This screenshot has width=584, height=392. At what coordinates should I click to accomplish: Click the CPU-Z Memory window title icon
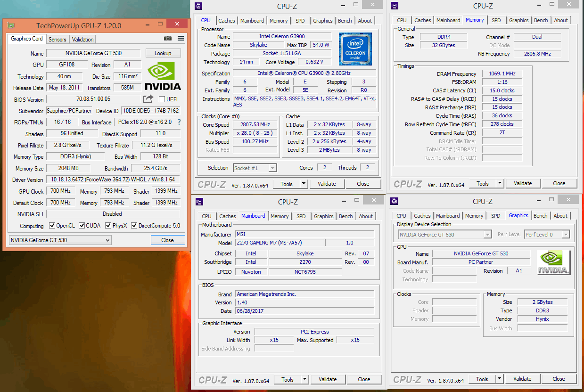pos(395,6)
